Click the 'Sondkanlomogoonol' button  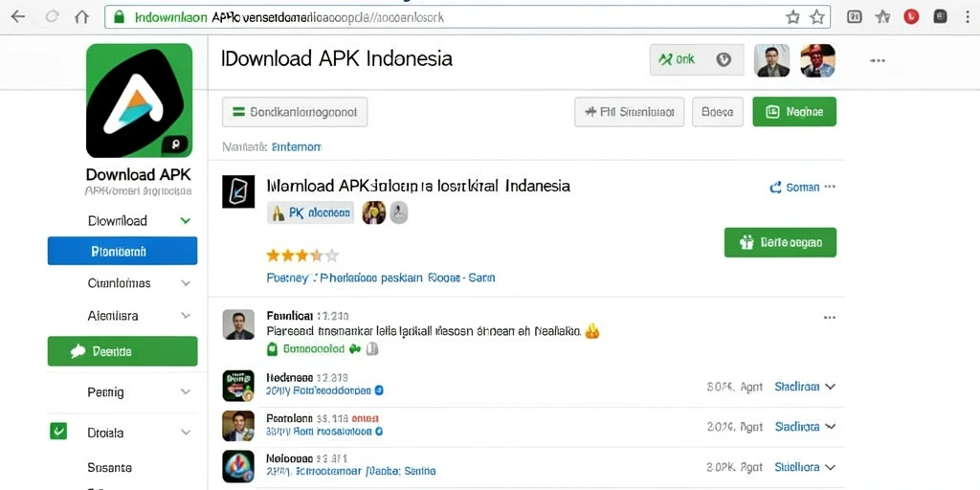(295, 113)
